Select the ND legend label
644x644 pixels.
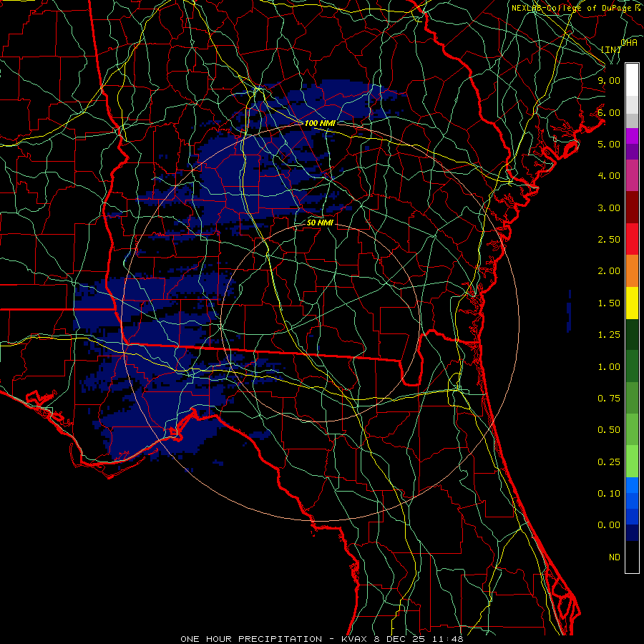pos(615,557)
